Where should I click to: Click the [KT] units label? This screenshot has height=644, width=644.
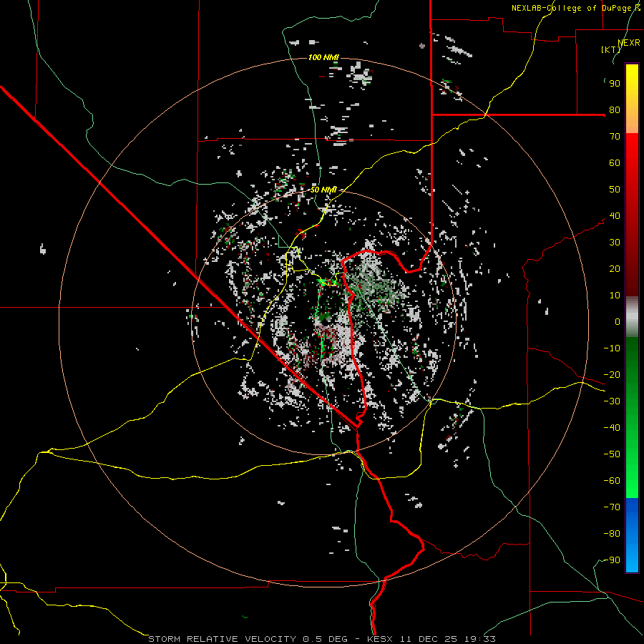pos(611,49)
